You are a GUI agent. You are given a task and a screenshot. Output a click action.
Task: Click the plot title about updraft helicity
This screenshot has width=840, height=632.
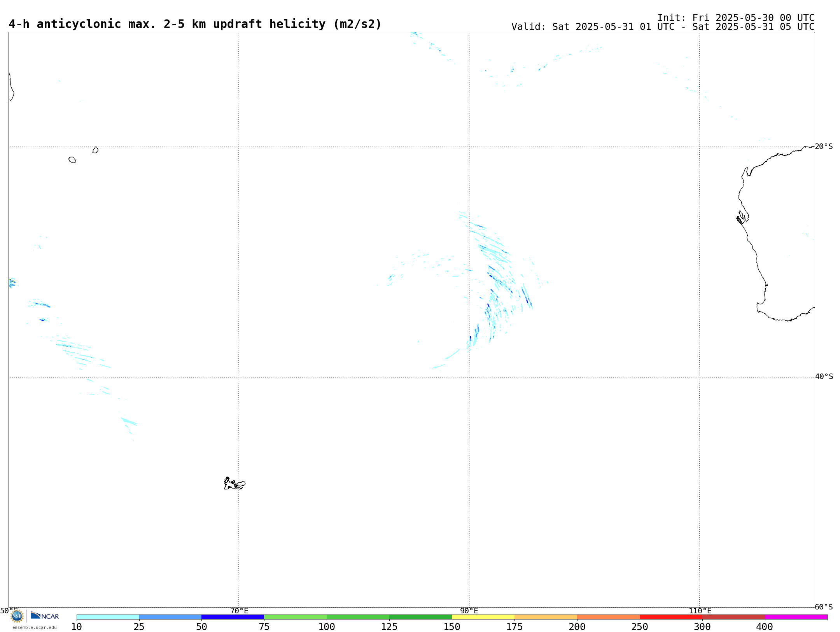[x=195, y=24]
